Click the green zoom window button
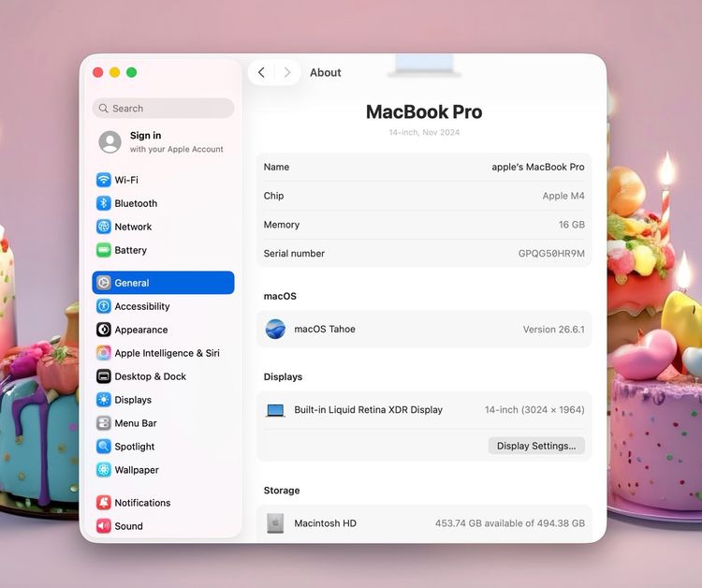The width and height of the screenshot is (702, 588). 132,72
